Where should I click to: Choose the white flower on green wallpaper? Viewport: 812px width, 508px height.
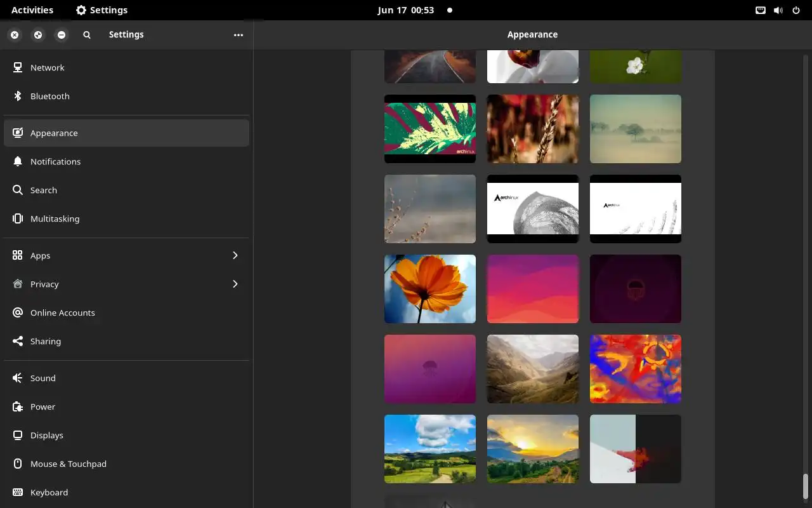pos(636,67)
